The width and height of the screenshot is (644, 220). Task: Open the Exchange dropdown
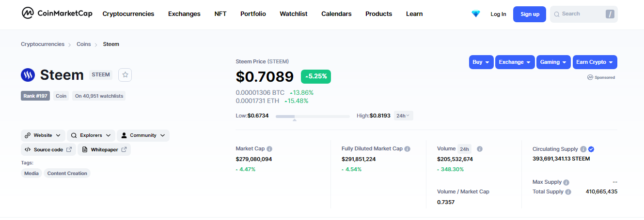pos(515,62)
